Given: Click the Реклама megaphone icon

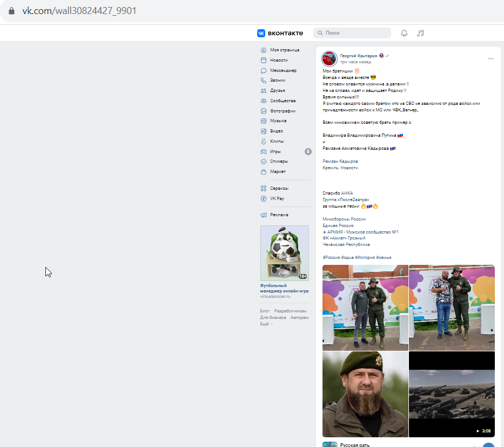Looking at the screenshot, I should click(264, 215).
